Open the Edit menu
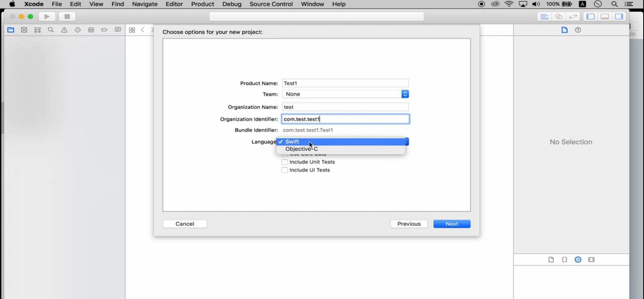This screenshot has height=299, width=644. point(76,4)
